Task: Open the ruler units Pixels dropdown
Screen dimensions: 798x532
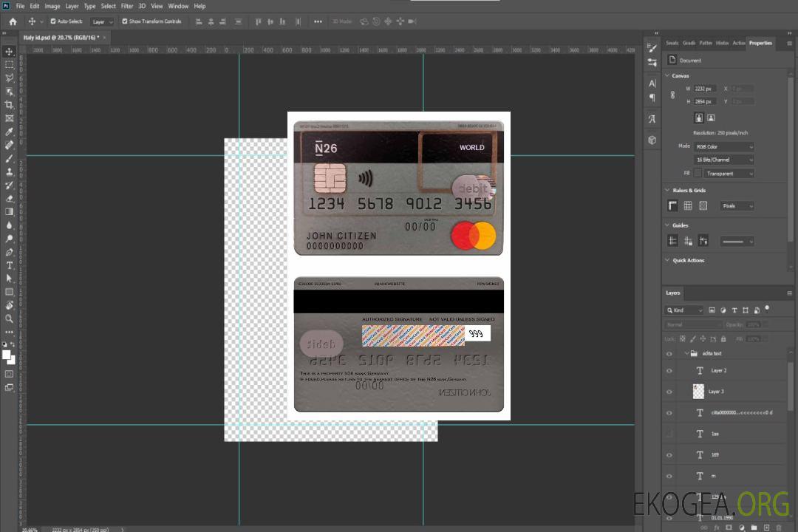Action: tap(737, 206)
